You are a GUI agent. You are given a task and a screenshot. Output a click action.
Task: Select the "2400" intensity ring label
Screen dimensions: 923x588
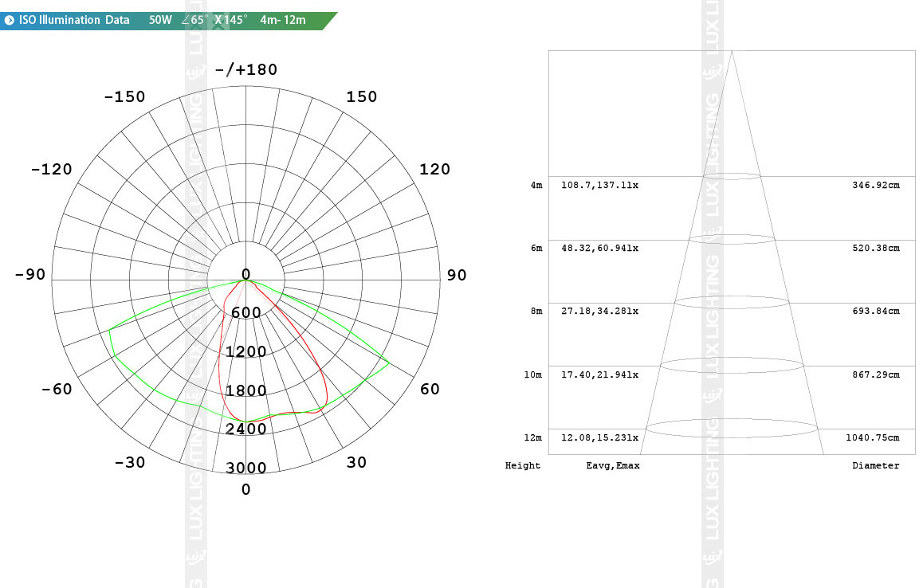pos(246,429)
